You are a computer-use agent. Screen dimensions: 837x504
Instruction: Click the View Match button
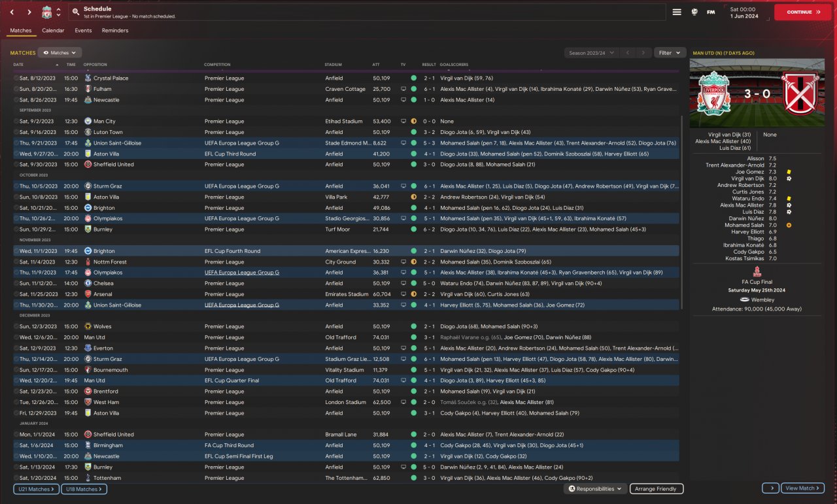(802, 488)
